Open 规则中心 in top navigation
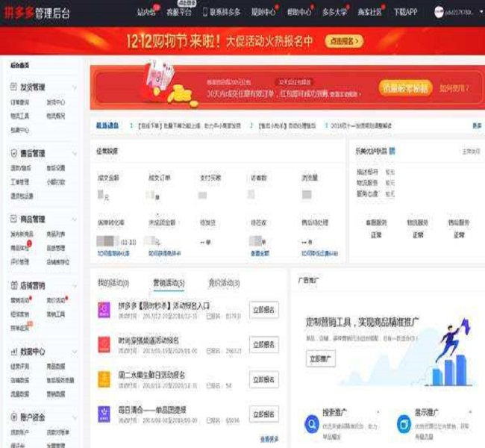Screen dimensions: 485x448 [263, 13]
